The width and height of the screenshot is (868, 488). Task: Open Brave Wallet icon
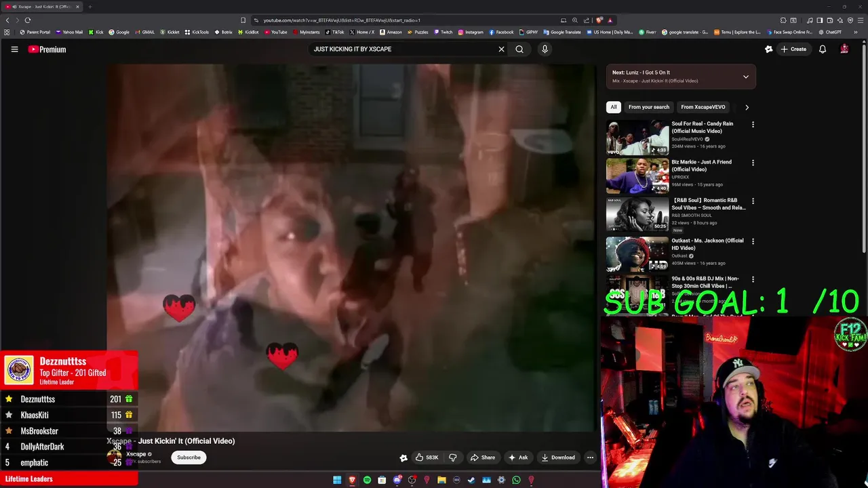[830, 20]
